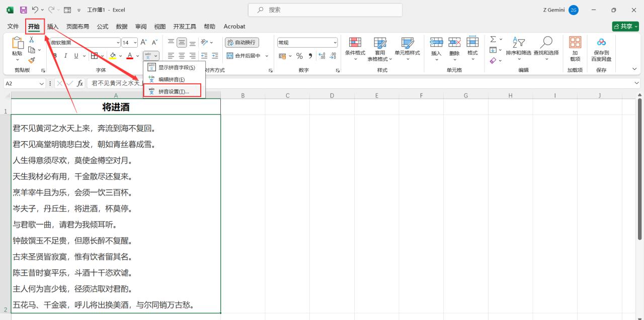This screenshot has width=644, height=320.
Task: Click the Orientation angled-text icon
Action: pos(204,43)
